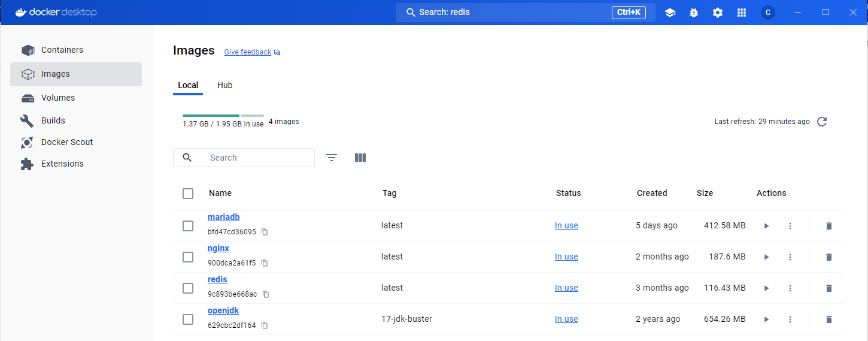Run the nginx image
This screenshot has height=341, width=868.
pyautogui.click(x=766, y=257)
